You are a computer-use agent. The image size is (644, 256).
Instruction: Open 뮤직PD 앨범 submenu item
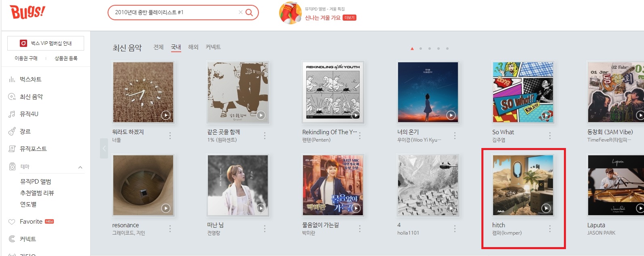(36, 182)
